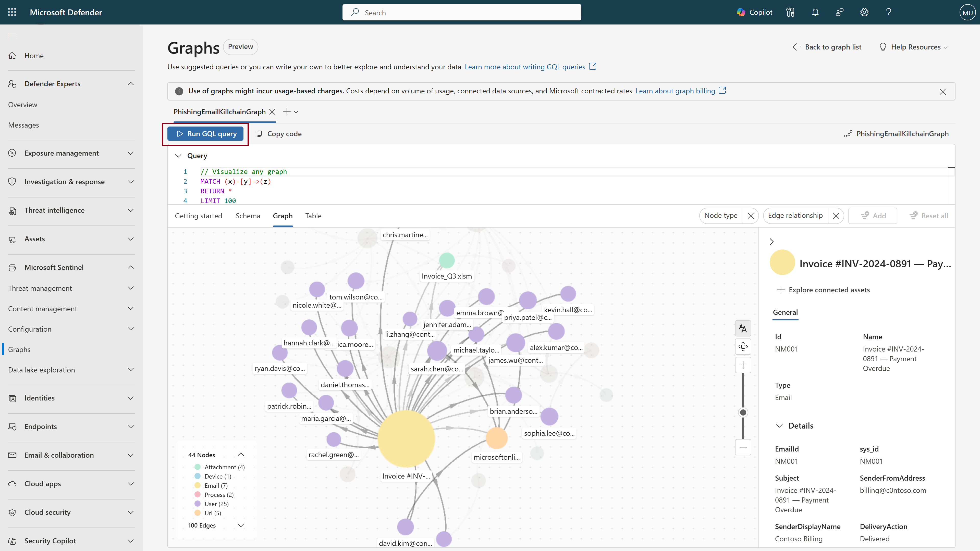This screenshot has width=980, height=551.
Task: Remove the Node type filter
Action: [x=751, y=216]
